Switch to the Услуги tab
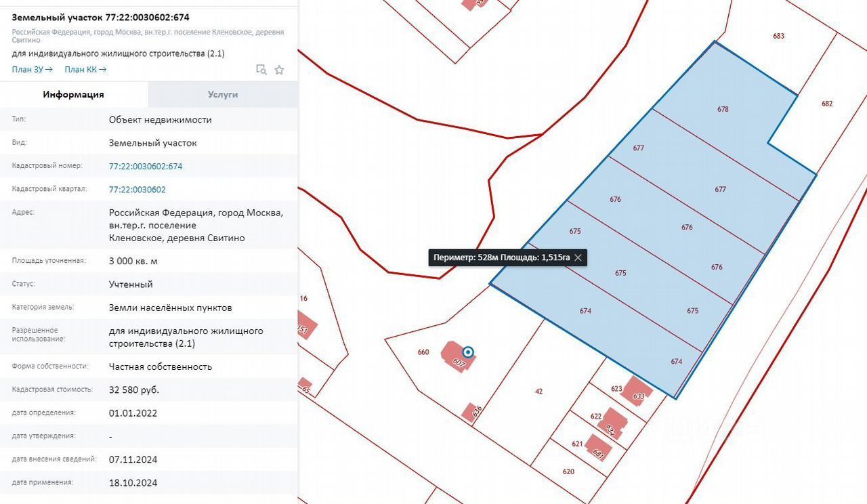 pyautogui.click(x=223, y=95)
